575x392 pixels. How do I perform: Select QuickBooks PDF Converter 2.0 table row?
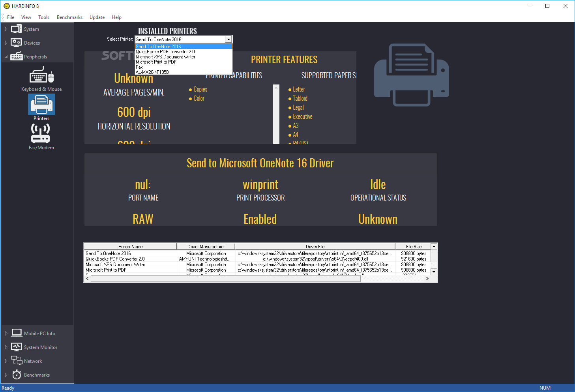click(257, 259)
